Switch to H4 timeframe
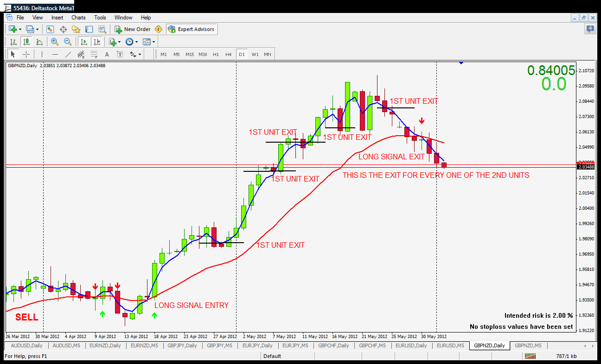 pos(229,54)
